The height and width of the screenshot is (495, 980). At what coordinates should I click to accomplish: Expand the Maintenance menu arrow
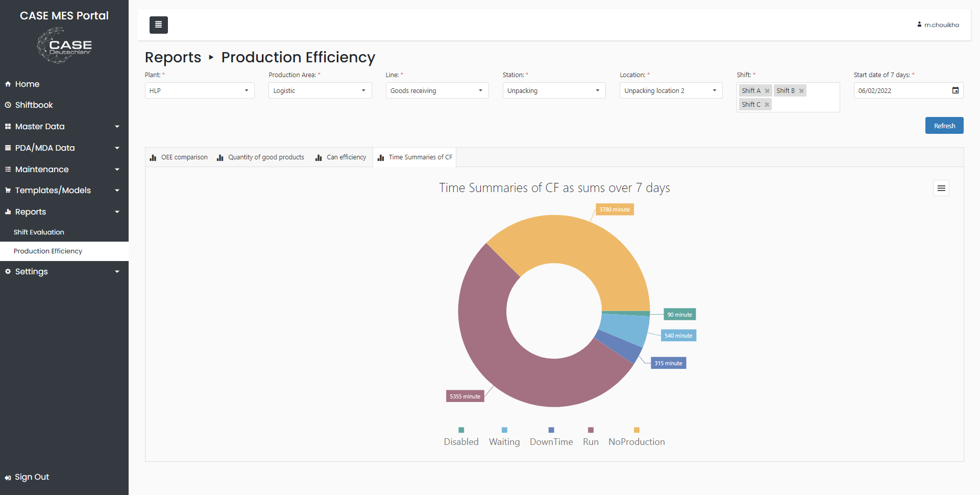(117, 170)
